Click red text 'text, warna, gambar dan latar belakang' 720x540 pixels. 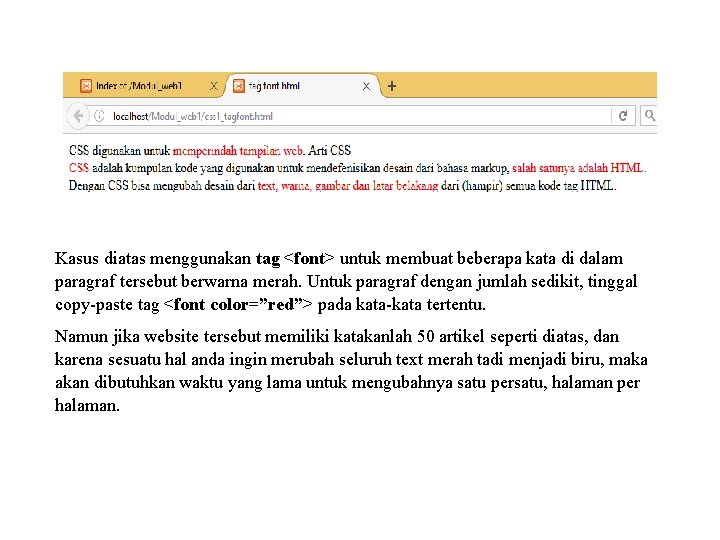click(x=348, y=186)
